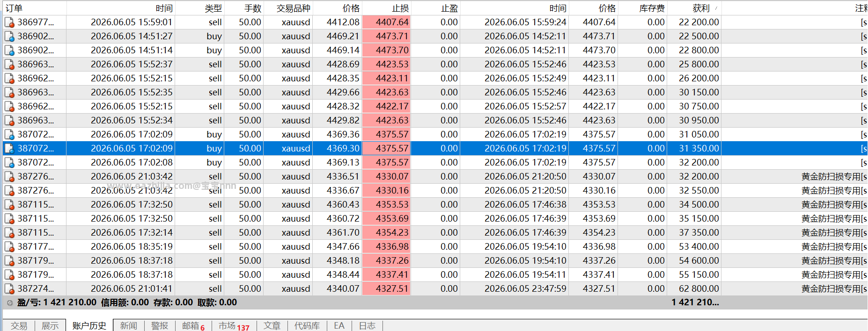Sort by the 止损 column header
Screen dimensions: 868x331
pos(386,8)
